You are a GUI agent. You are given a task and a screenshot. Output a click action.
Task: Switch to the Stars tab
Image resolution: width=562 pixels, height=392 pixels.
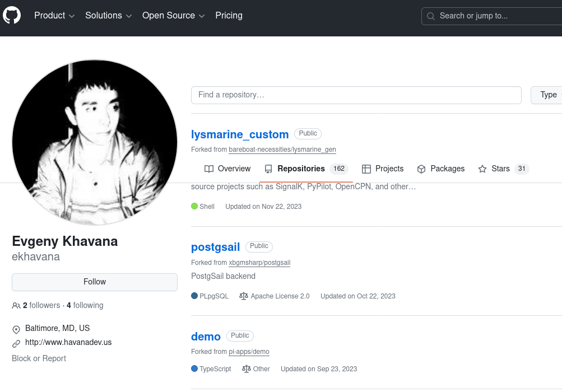[503, 169]
